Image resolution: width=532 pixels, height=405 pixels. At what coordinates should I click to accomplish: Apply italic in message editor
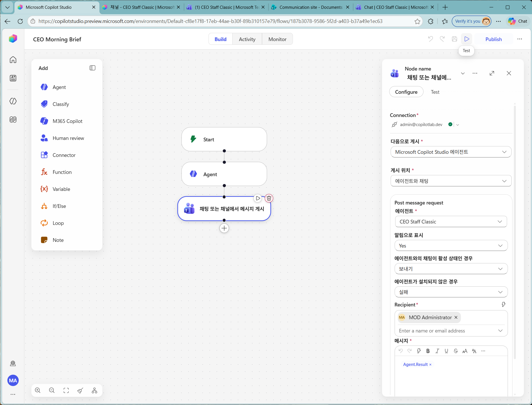pos(437,351)
